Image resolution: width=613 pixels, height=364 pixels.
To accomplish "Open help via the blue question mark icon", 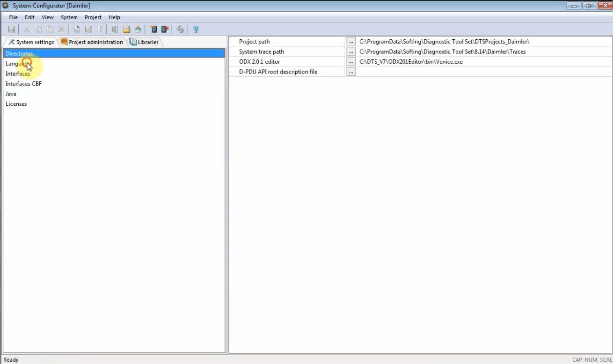I will pyautogui.click(x=196, y=29).
